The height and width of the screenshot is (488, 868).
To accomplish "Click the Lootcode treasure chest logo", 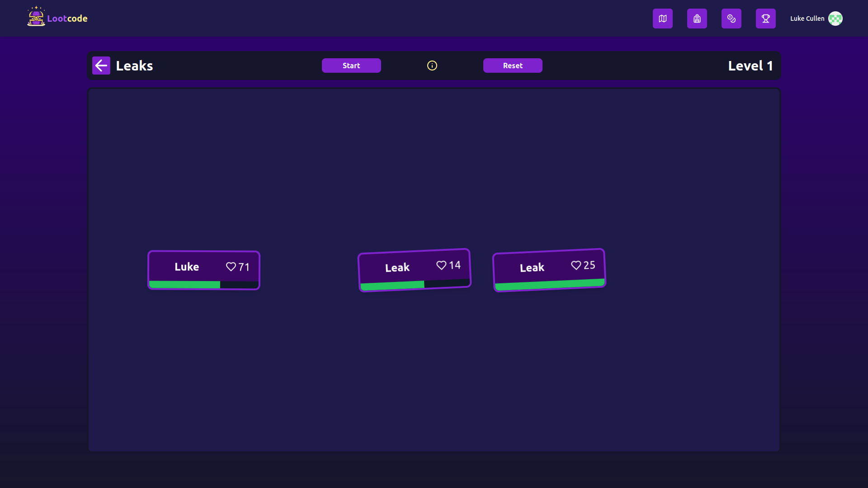I will pos(36,17).
